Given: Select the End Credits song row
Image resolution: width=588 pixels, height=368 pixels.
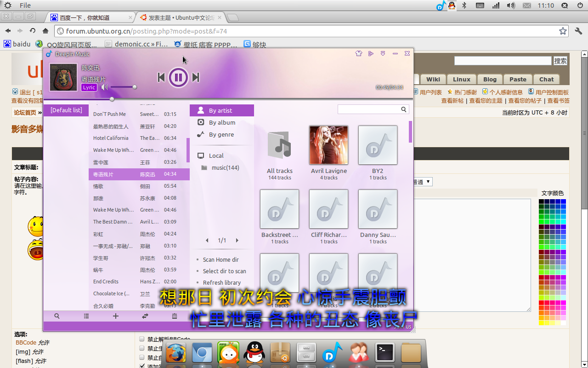Looking at the screenshot, I should (x=139, y=282).
